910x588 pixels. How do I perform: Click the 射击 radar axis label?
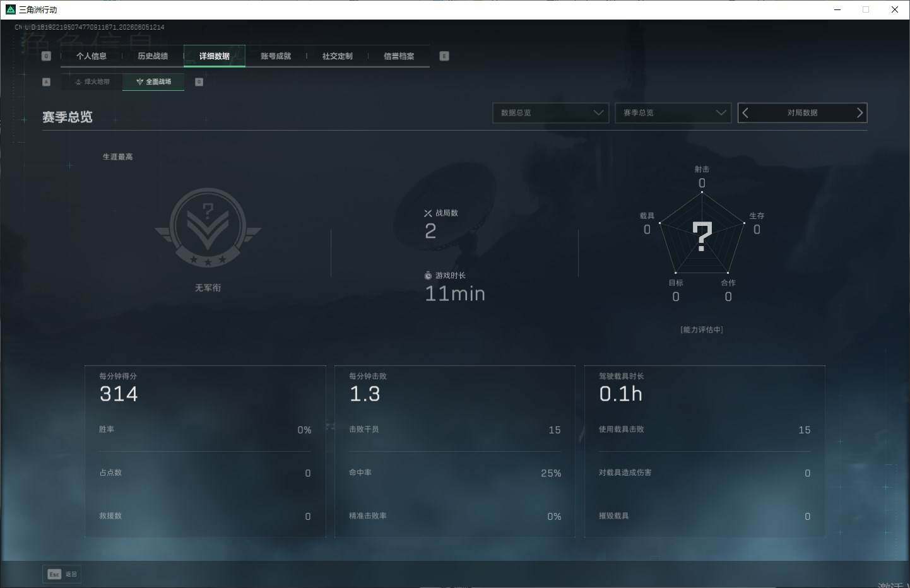702,169
